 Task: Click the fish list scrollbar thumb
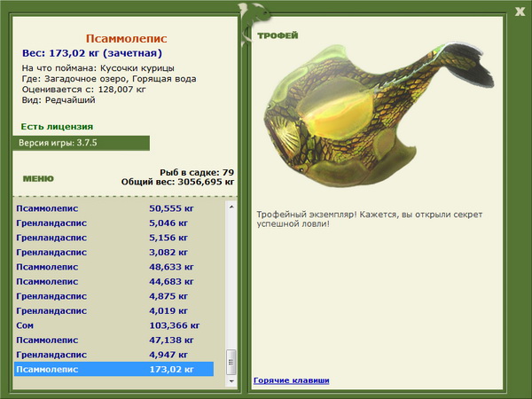[231, 362]
